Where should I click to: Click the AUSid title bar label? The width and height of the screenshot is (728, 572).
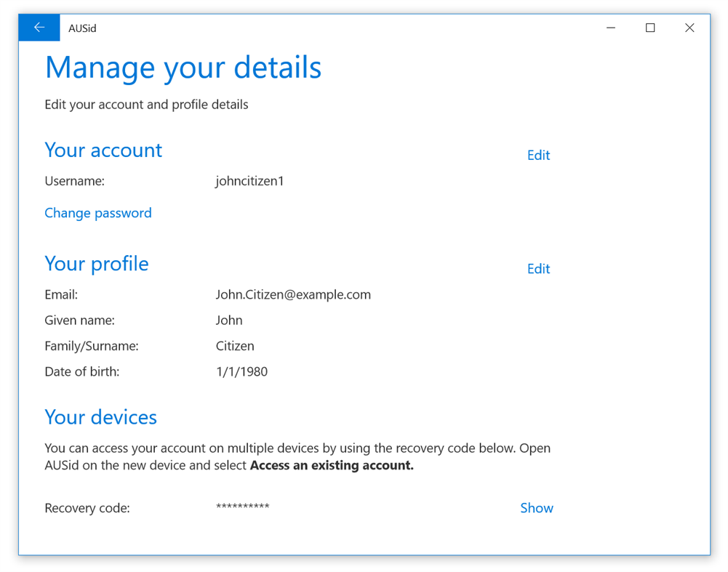[x=81, y=28]
